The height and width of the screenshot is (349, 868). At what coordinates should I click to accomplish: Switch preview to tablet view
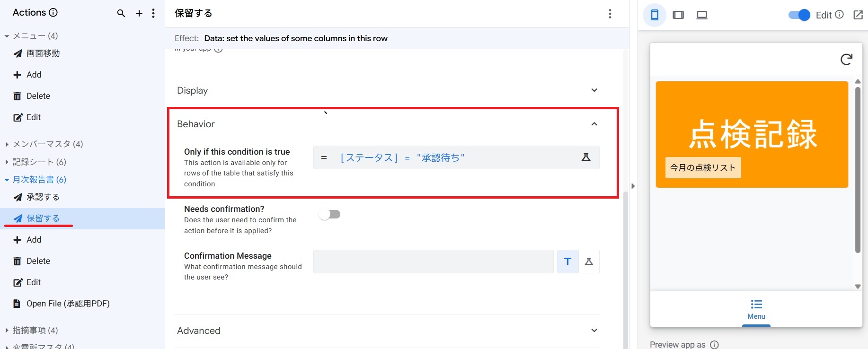click(678, 15)
